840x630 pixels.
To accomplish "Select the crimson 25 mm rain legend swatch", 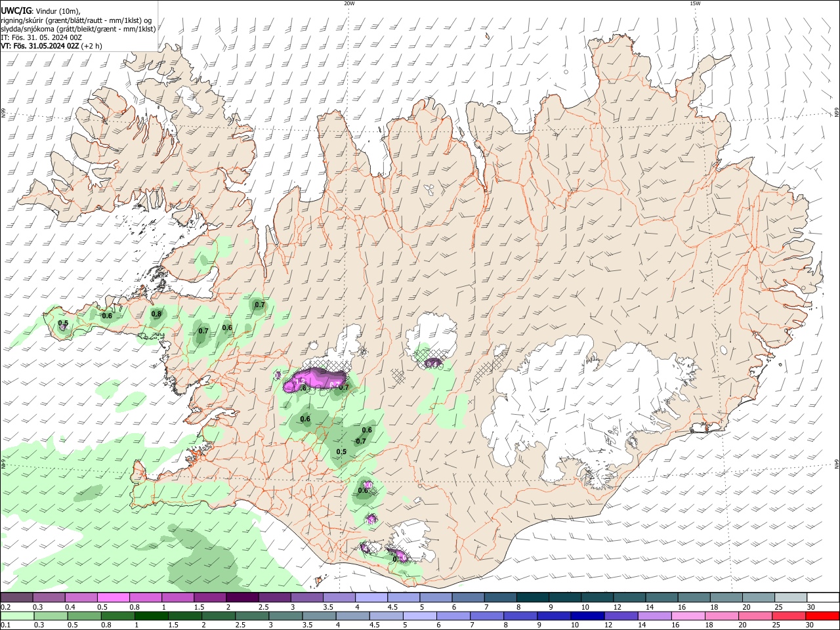I will click(x=788, y=616).
